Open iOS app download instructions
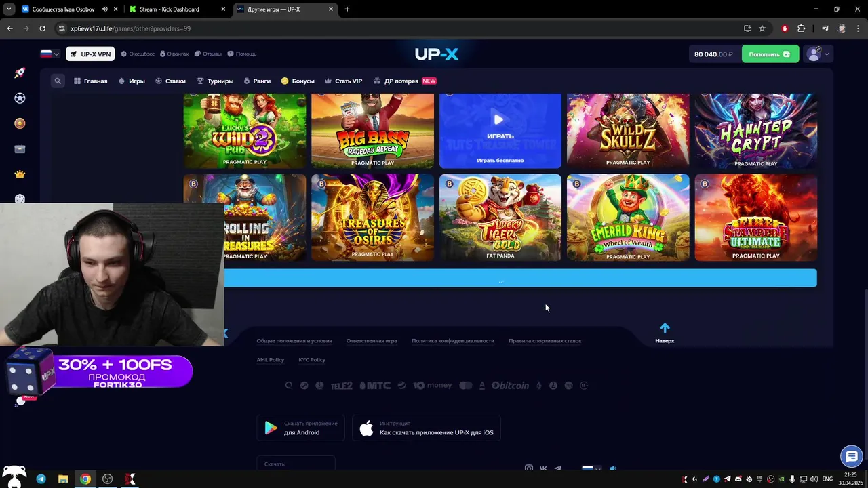 427,428
